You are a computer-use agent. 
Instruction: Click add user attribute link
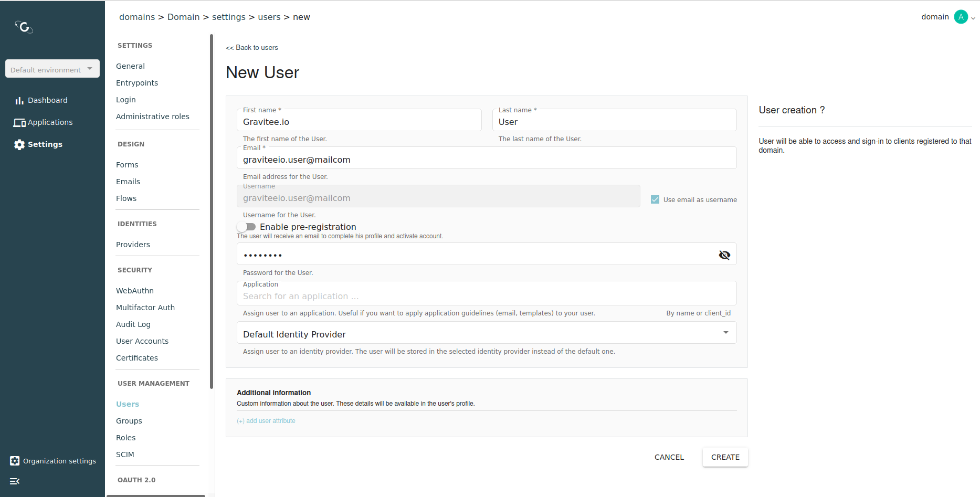[x=266, y=421]
